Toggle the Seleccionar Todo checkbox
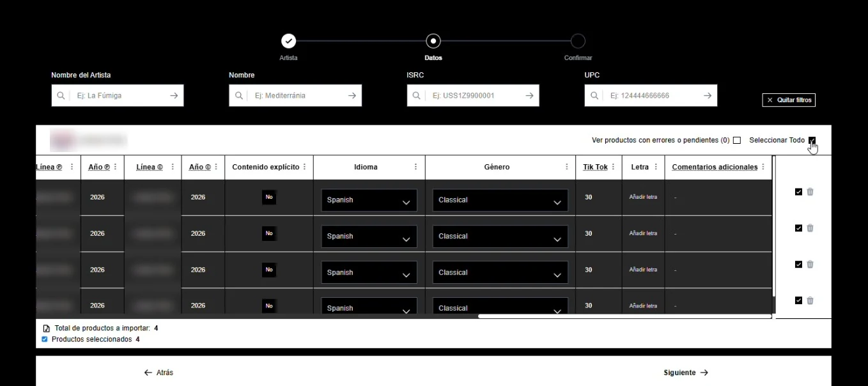 [812, 141]
